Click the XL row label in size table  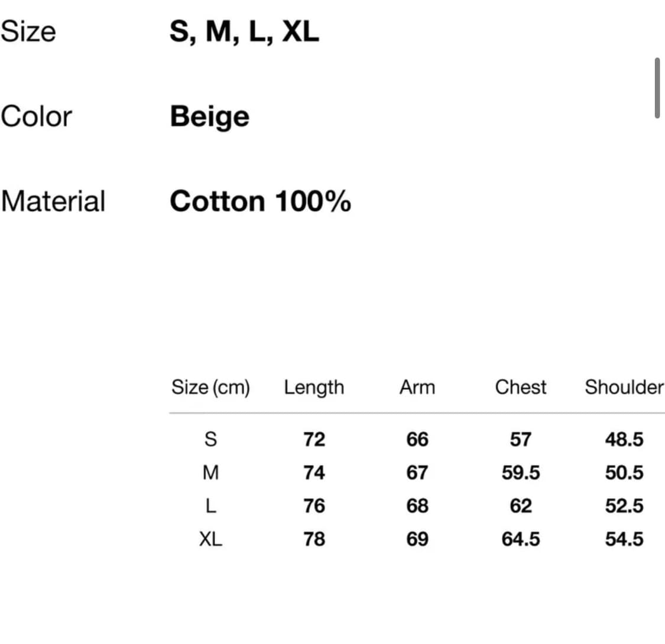210,539
